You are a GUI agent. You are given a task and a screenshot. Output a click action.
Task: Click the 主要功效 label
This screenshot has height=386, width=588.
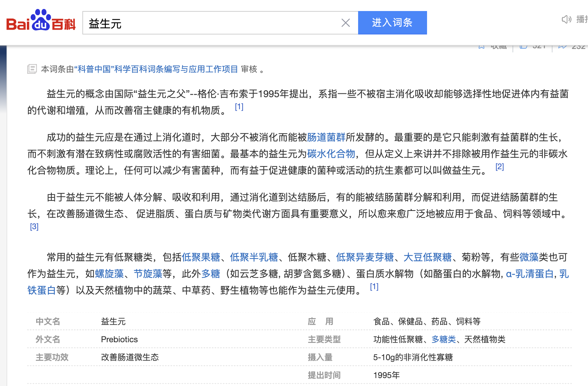(52, 357)
